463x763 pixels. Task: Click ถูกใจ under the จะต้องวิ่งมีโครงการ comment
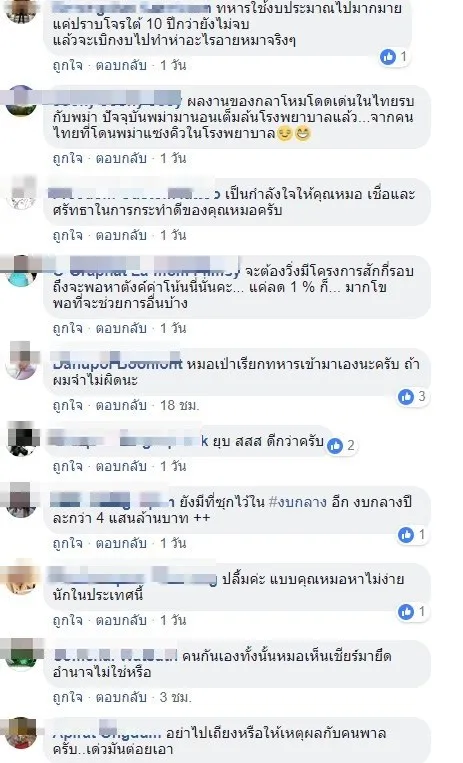point(68,328)
